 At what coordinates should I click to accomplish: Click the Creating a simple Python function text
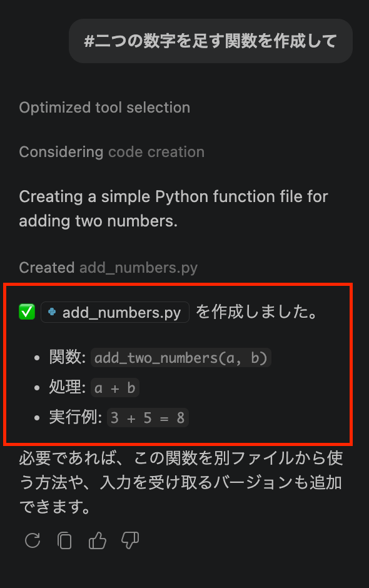(x=174, y=208)
